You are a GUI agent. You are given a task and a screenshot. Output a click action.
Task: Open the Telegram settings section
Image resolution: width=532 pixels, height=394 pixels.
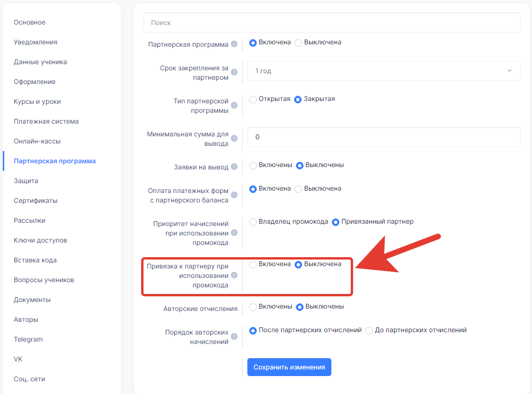[x=28, y=339]
